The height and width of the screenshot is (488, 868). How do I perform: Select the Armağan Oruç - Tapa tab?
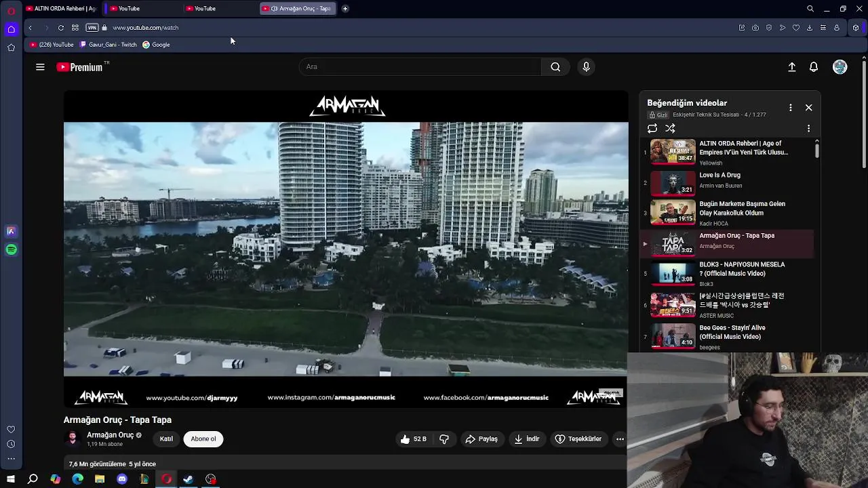coord(298,9)
